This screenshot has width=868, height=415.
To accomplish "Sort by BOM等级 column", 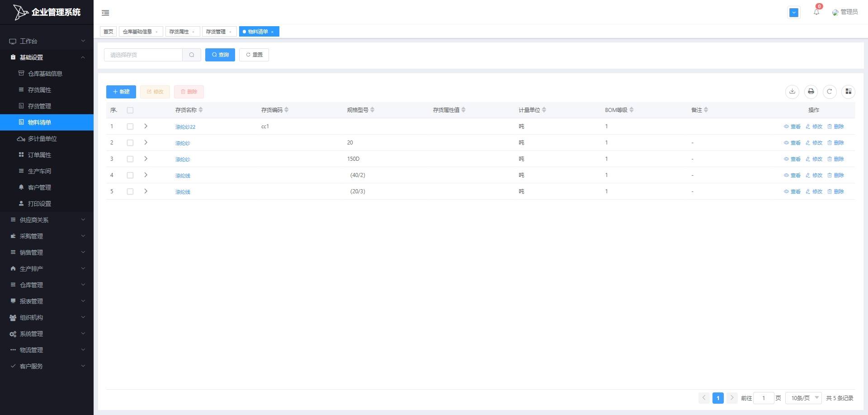I will (632, 110).
